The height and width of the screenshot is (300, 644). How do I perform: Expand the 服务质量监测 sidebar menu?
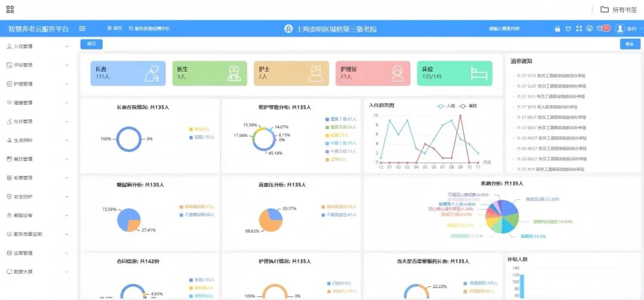[36, 234]
